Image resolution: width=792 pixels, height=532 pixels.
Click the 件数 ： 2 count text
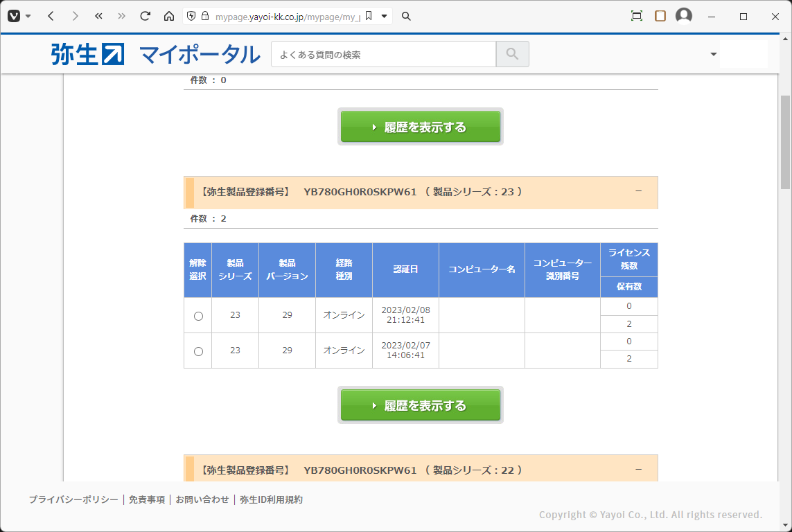pos(208,219)
